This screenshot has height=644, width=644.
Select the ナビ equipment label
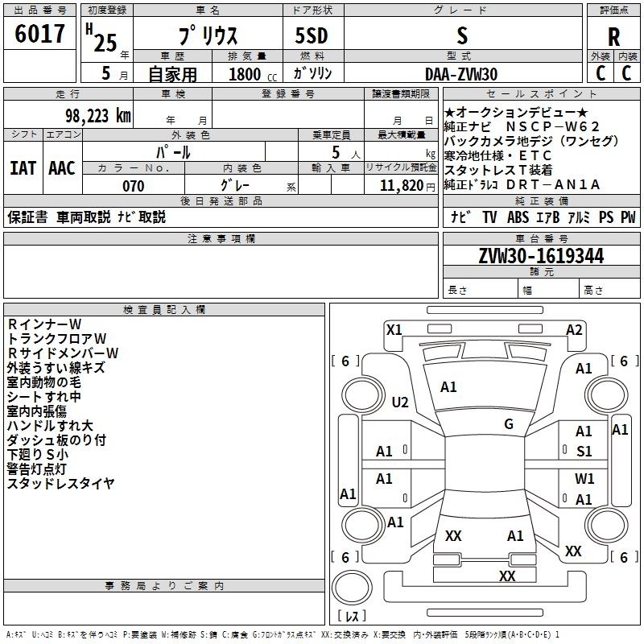pos(460,217)
